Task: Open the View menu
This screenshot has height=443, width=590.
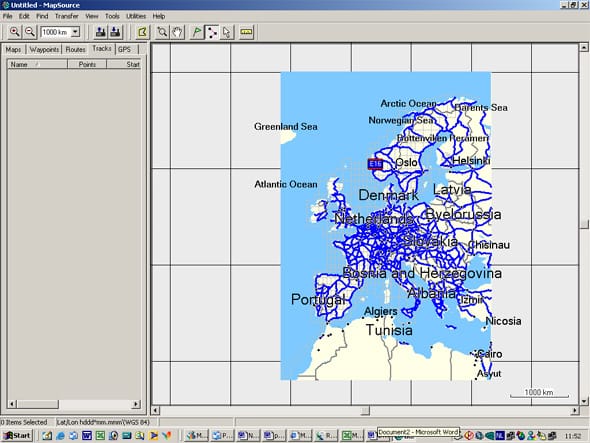Action: tap(91, 16)
